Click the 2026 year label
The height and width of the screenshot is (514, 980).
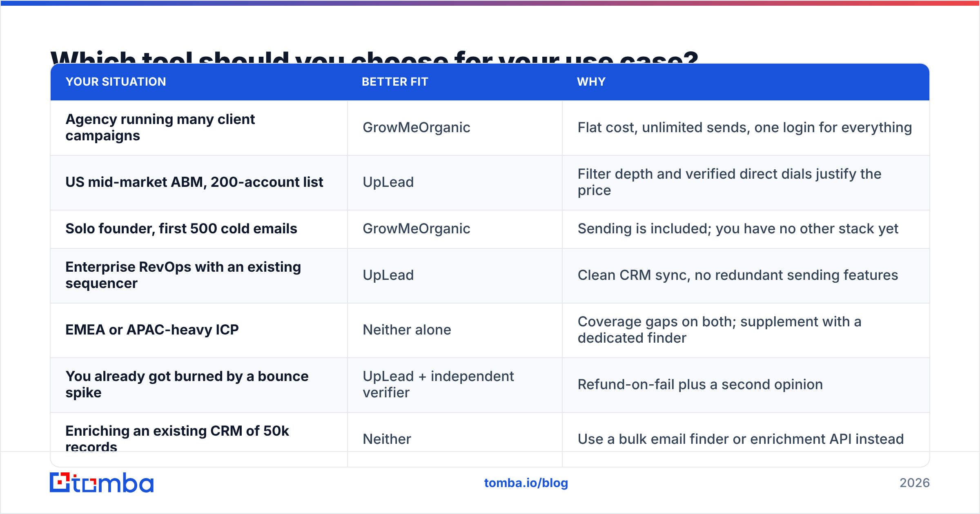[915, 483]
